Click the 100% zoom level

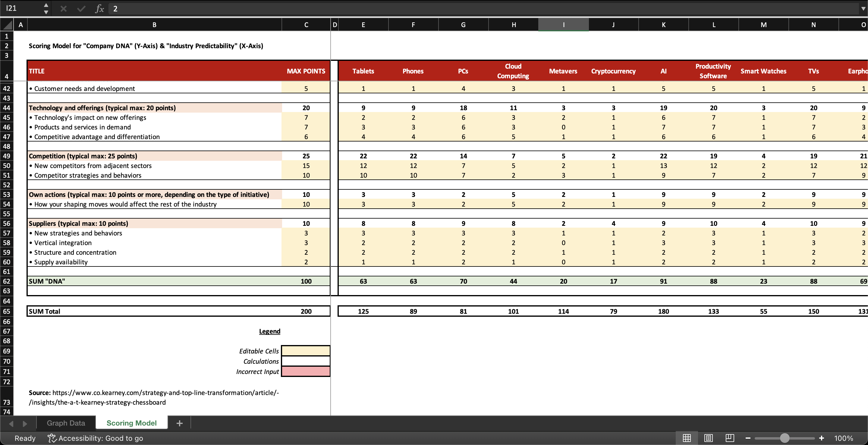(843, 438)
